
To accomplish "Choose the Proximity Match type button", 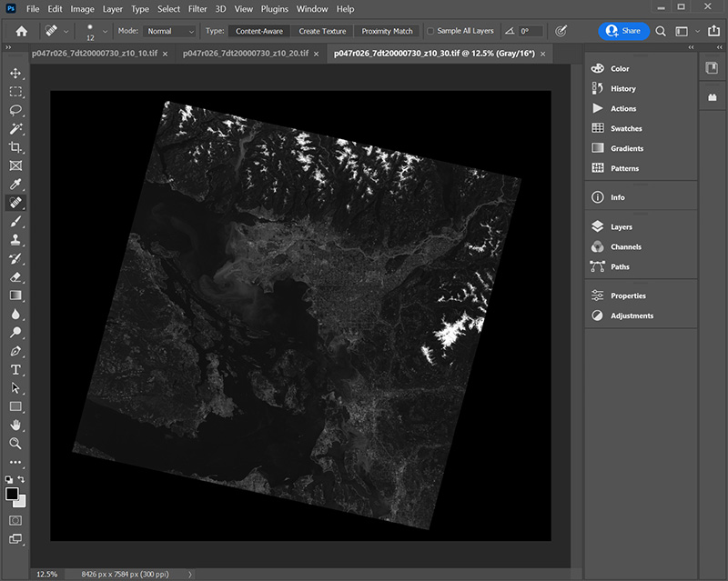I will [387, 31].
